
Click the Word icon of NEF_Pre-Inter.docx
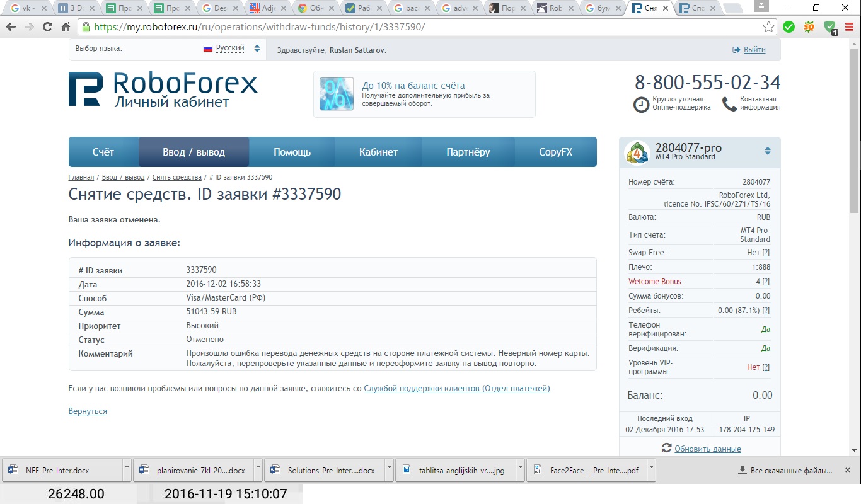tap(12, 470)
